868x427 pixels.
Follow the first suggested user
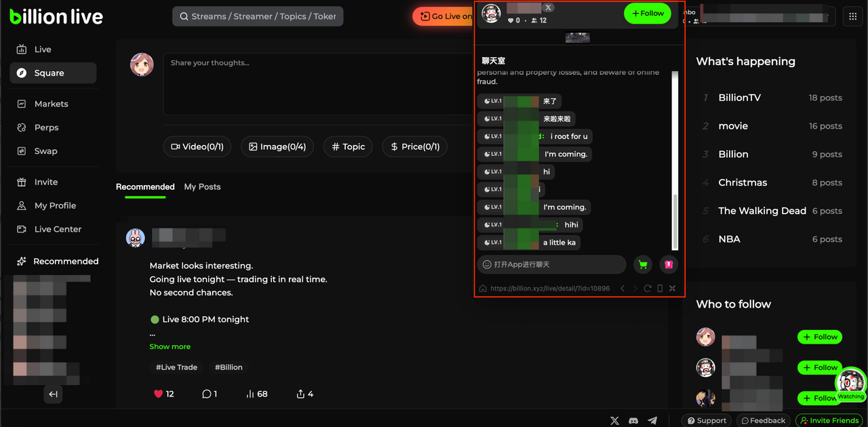819,337
